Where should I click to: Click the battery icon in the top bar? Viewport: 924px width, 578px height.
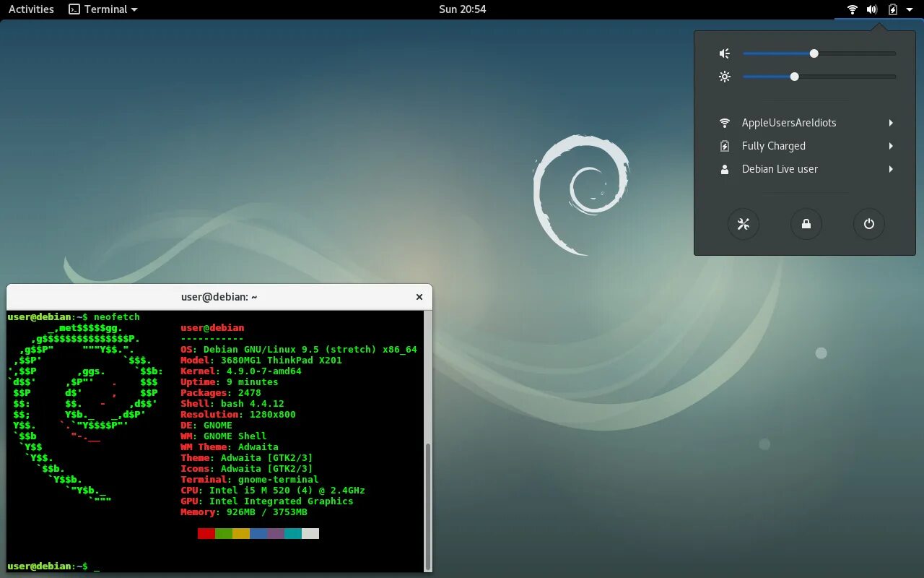(x=893, y=9)
